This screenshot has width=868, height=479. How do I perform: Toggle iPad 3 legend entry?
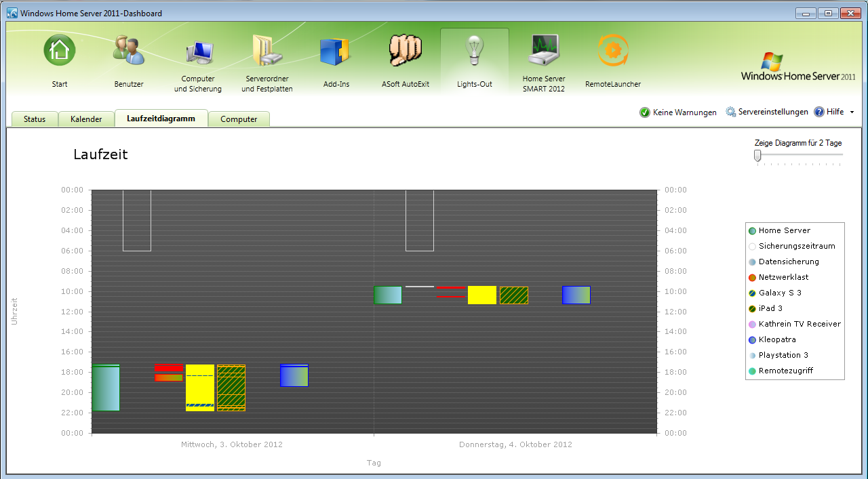[770, 309]
